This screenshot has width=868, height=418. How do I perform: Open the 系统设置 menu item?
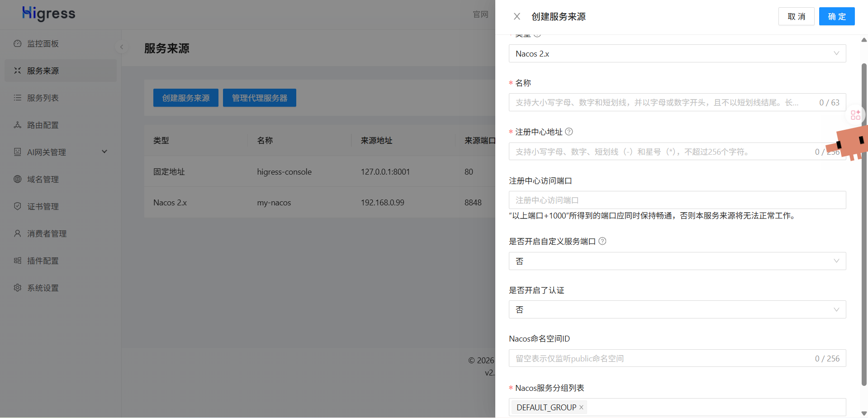[61, 288]
